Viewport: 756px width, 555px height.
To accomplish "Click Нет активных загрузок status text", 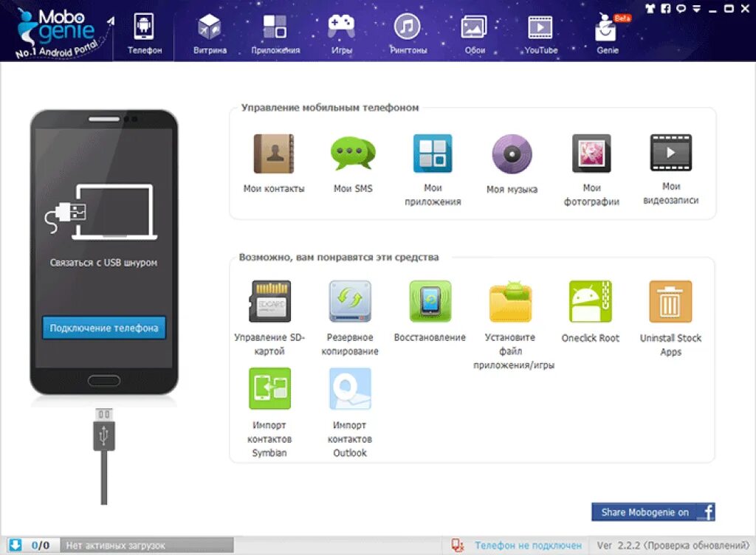I will [115, 545].
